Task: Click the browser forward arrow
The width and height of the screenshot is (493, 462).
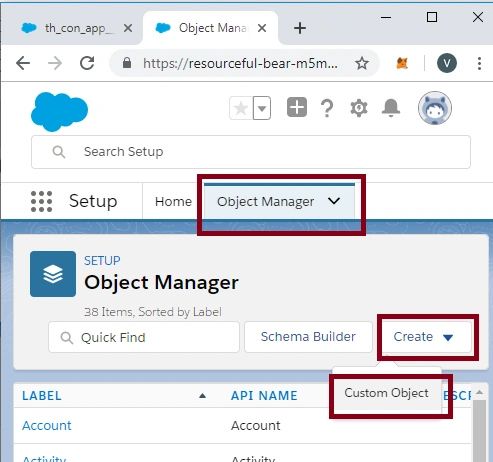Action: [55, 63]
